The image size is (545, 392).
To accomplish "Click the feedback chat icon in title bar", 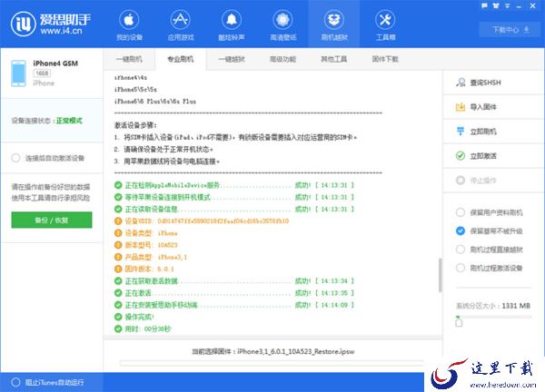I will click(484, 6).
